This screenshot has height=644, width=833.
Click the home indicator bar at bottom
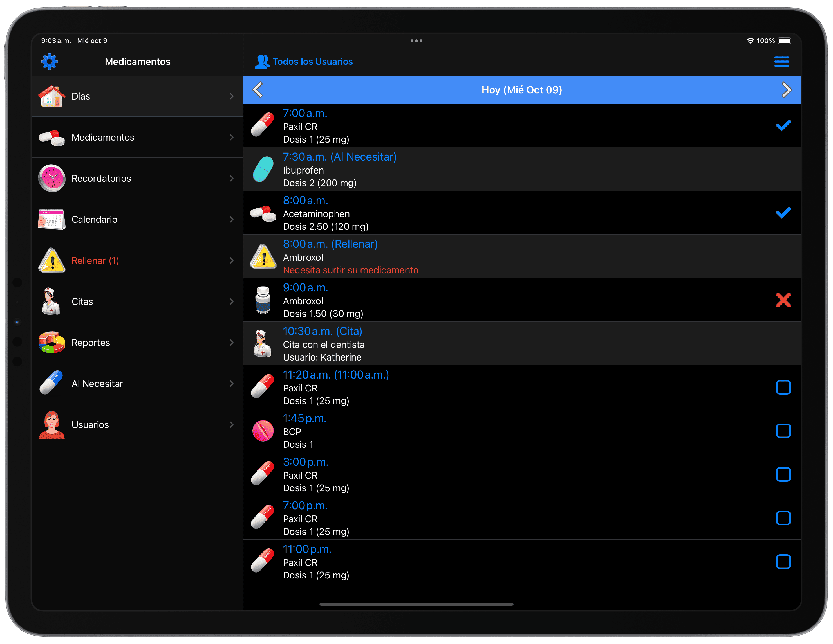tap(416, 604)
